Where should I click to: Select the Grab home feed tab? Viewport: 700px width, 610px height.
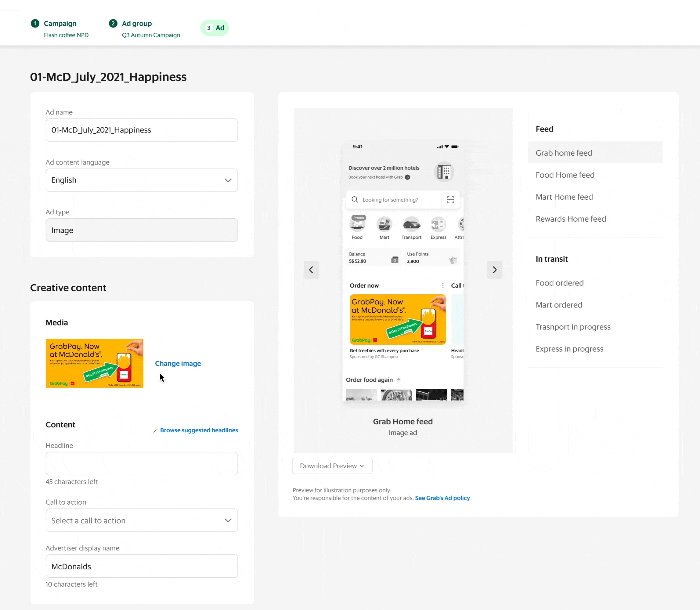tap(595, 153)
